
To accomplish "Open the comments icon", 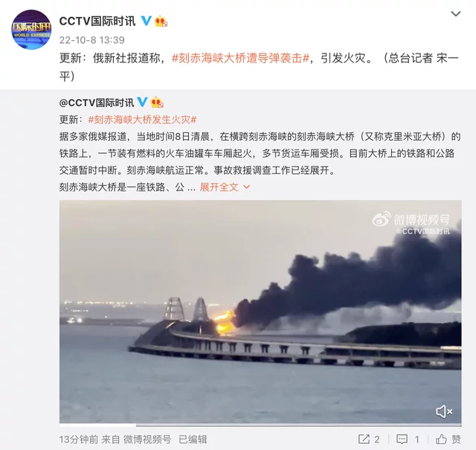I will coord(402,439).
